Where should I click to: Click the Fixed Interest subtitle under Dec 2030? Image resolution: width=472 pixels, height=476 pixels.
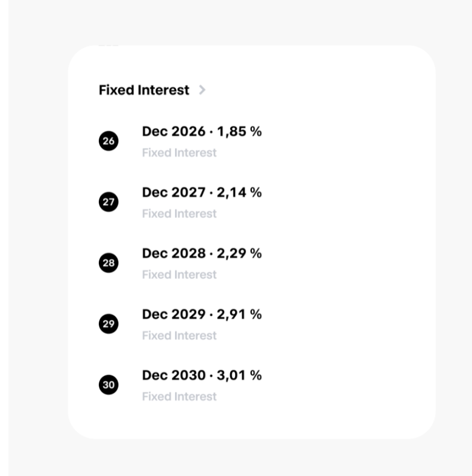179,397
